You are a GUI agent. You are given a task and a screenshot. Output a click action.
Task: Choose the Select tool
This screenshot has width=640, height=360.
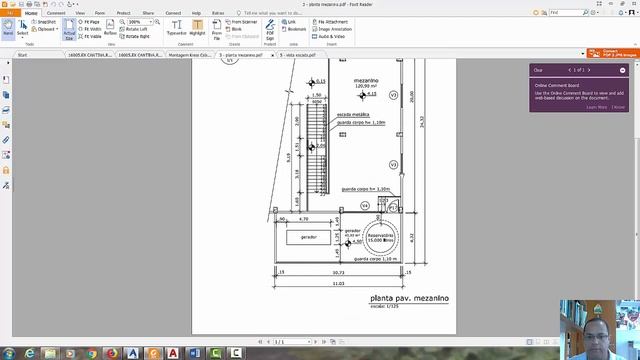[x=22, y=29]
